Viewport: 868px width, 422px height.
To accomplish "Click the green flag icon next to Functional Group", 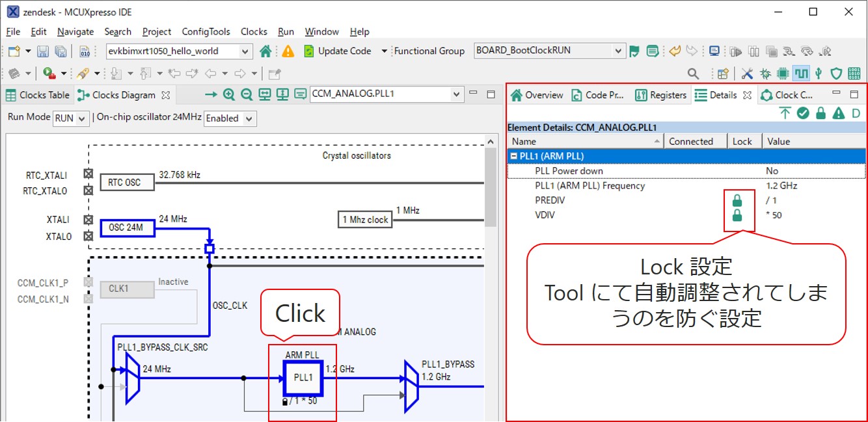I will [x=634, y=51].
